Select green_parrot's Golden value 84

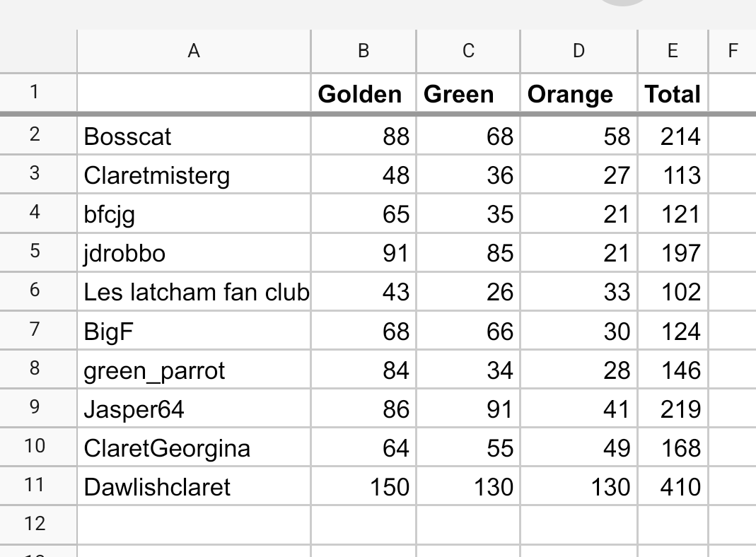(364, 370)
